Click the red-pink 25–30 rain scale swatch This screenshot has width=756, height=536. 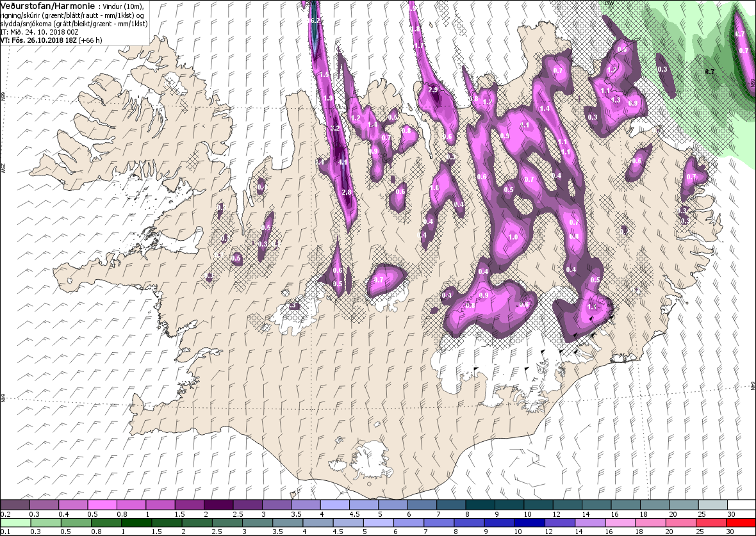coord(711,523)
